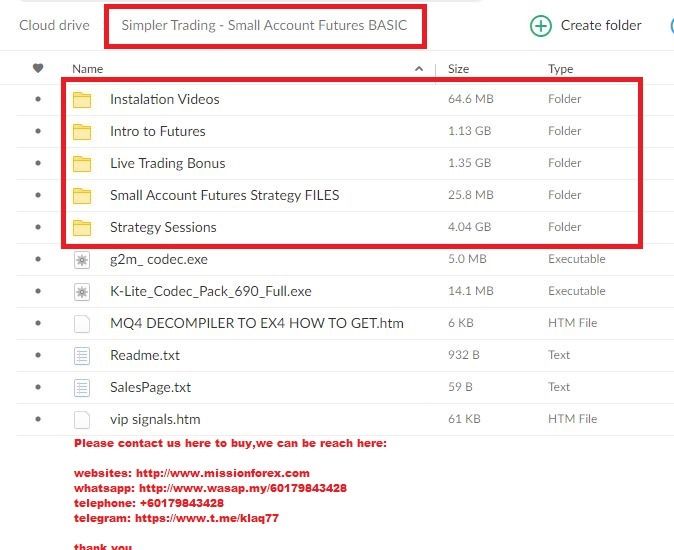Image resolution: width=674 pixels, height=550 pixels.
Task: Click the g2m_ codec.exe executable icon
Action: [x=82, y=259]
